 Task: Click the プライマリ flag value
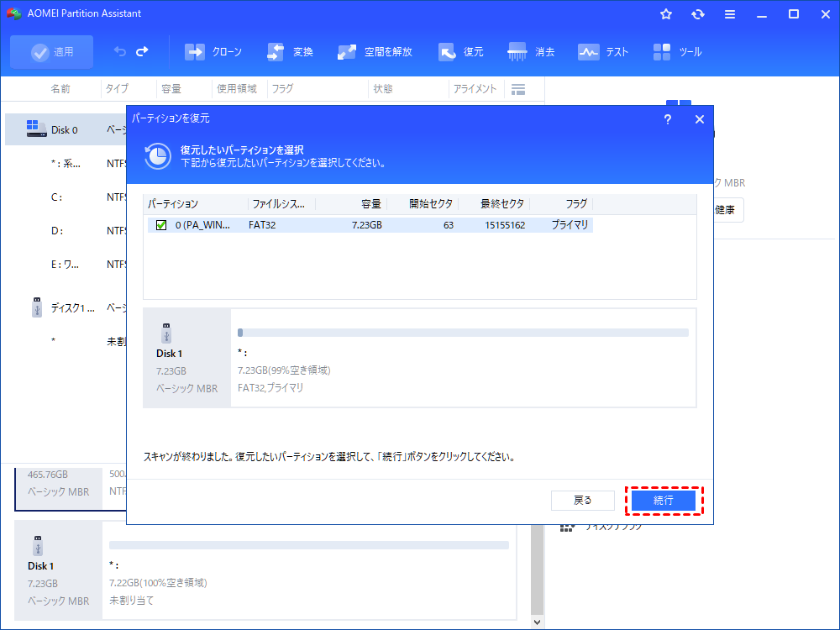pos(570,225)
